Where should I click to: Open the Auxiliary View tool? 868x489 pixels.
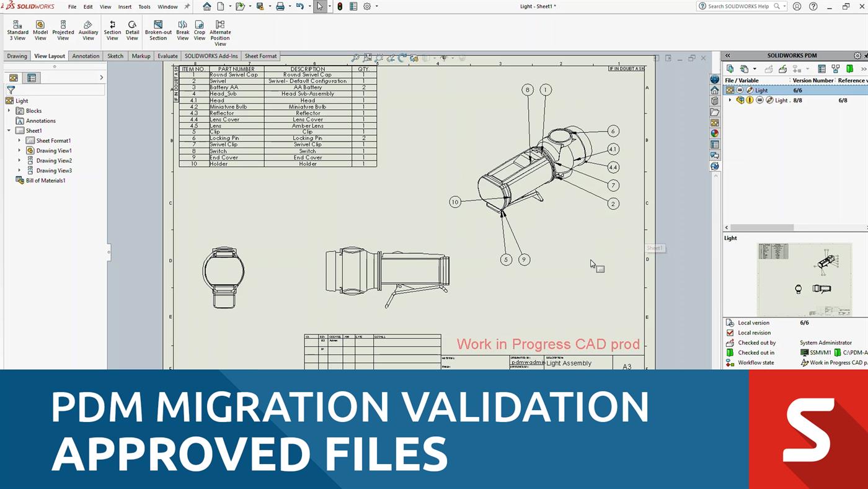(88, 28)
